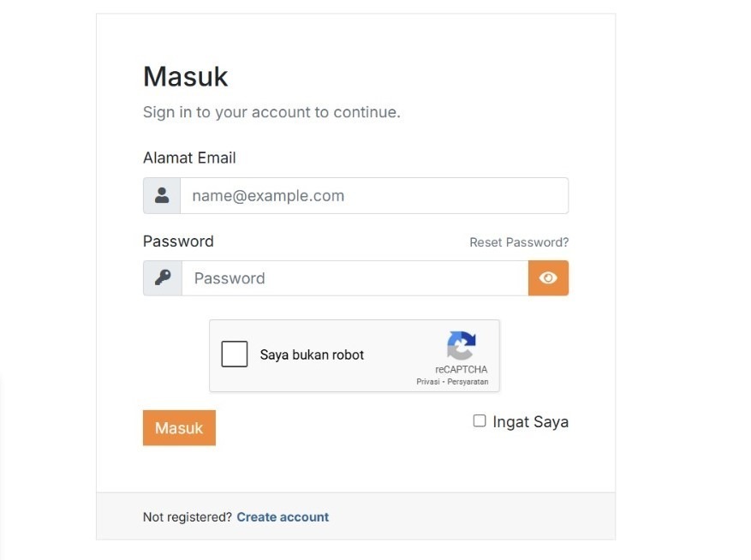Follow the Create account link
The image size is (751, 560).
(283, 517)
